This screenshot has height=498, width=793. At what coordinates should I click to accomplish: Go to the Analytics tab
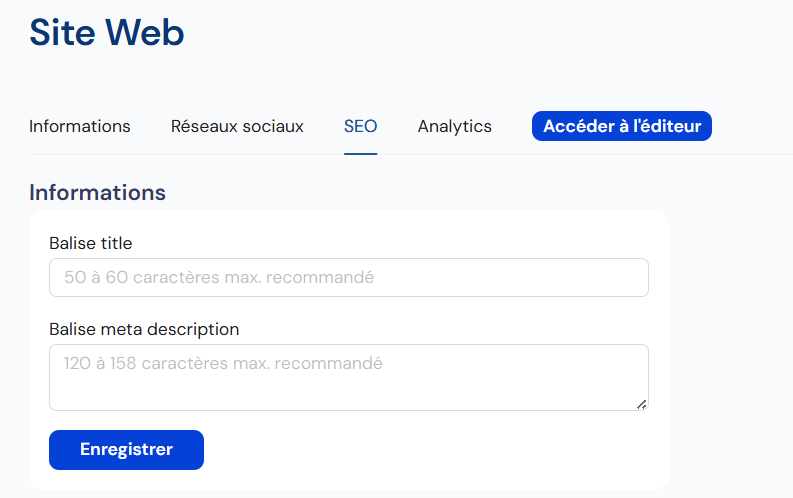(455, 126)
